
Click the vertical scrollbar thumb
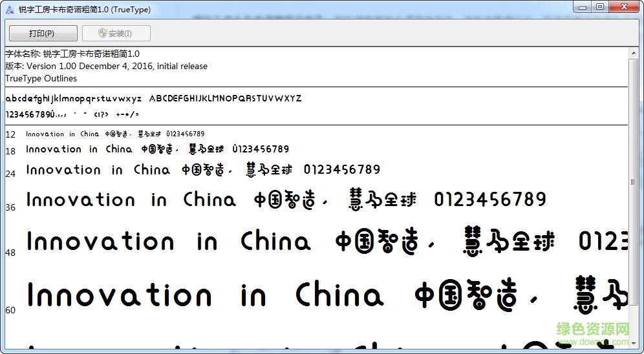point(633,182)
